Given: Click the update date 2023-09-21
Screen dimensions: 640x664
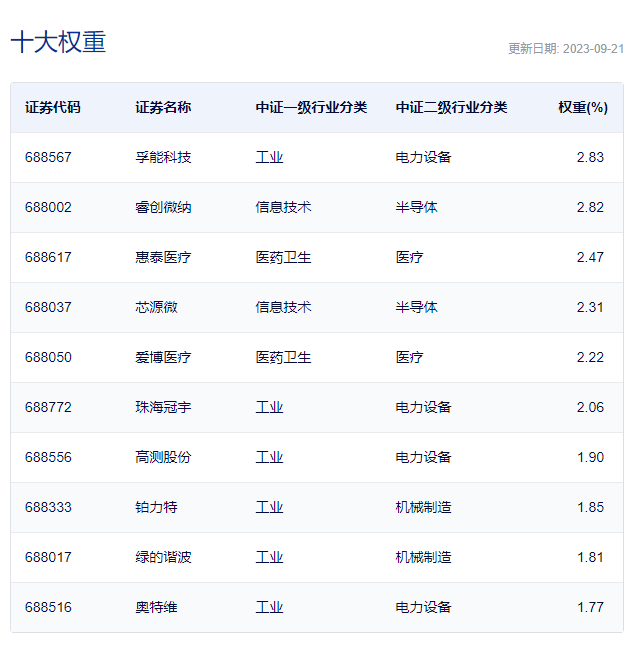Looking at the screenshot, I should click(x=593, y=49).
